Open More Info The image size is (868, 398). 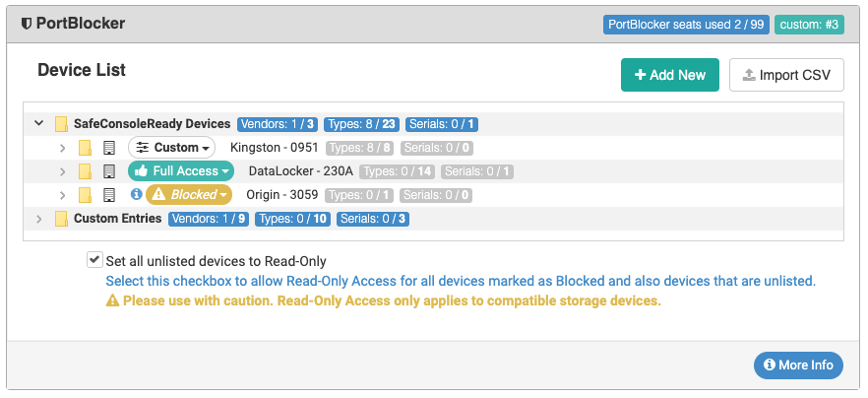pyautogui.click(x=798, y=365)
